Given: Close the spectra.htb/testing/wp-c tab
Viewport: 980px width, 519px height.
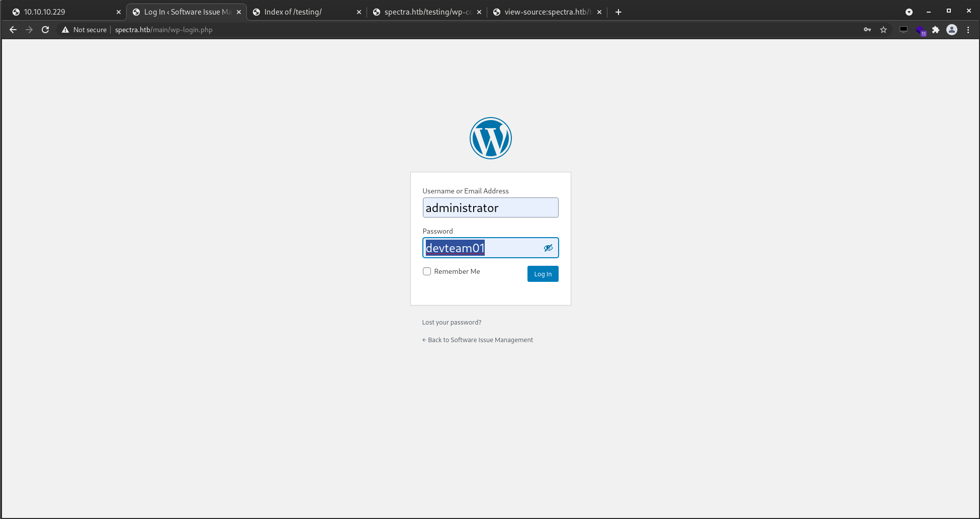Looking at the screenshot, I should pyautogui.click(x=479, y=12).
